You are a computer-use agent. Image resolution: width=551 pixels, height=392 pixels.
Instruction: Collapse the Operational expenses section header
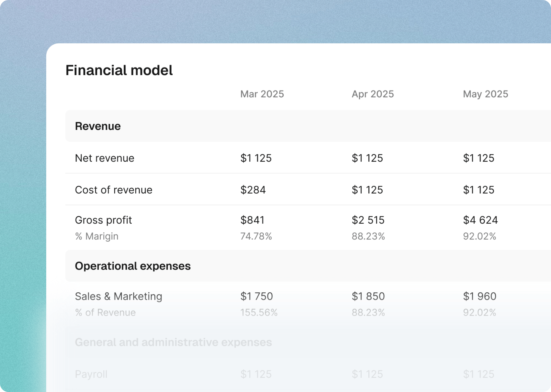click(x=133, y=266)
